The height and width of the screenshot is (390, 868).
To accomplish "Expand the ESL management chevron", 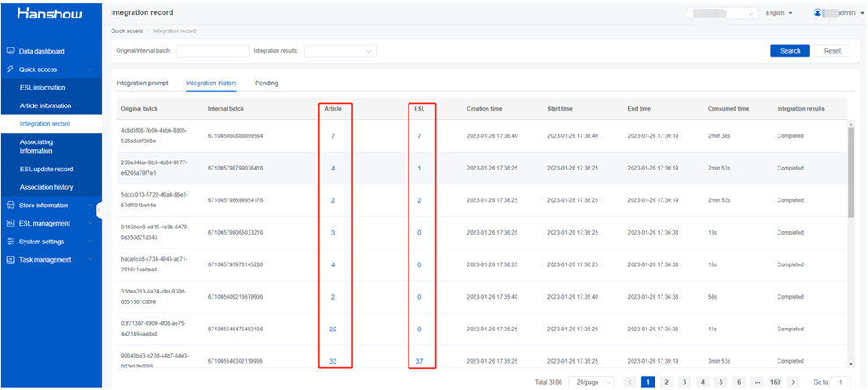I will coord(90,223).
